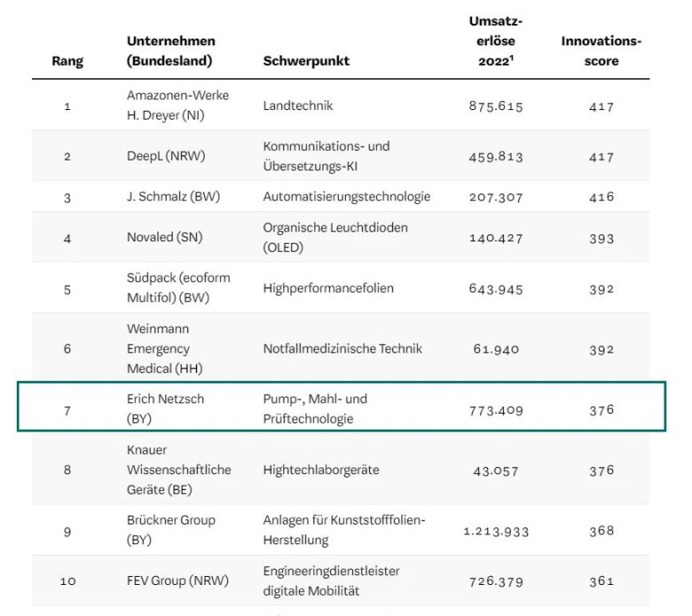Select the Innovationsscore column header
Screen dimensions: 692x616
601,51
